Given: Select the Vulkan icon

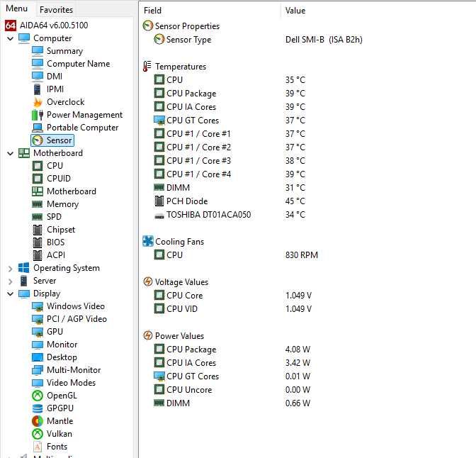Looking at the screenshot, I should tap(38, 434).
